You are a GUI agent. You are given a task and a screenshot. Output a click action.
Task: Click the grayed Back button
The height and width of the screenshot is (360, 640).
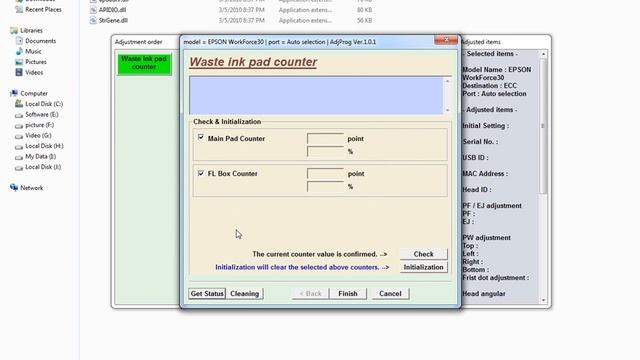[310, 293]
